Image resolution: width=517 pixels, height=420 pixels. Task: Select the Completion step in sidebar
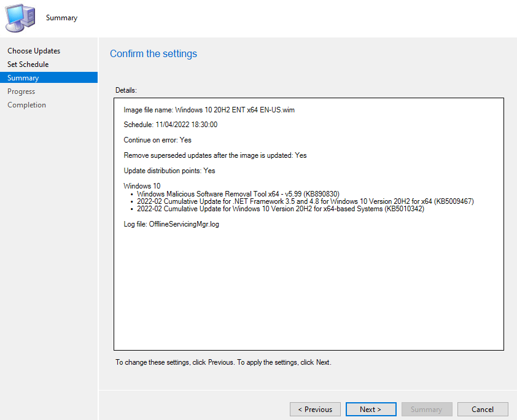point(26,105)
